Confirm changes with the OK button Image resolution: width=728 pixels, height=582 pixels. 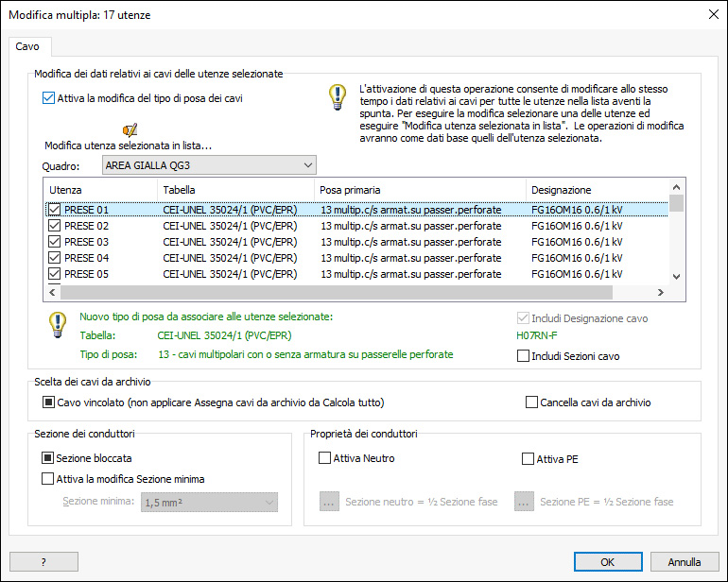click(x=608, y=562)
